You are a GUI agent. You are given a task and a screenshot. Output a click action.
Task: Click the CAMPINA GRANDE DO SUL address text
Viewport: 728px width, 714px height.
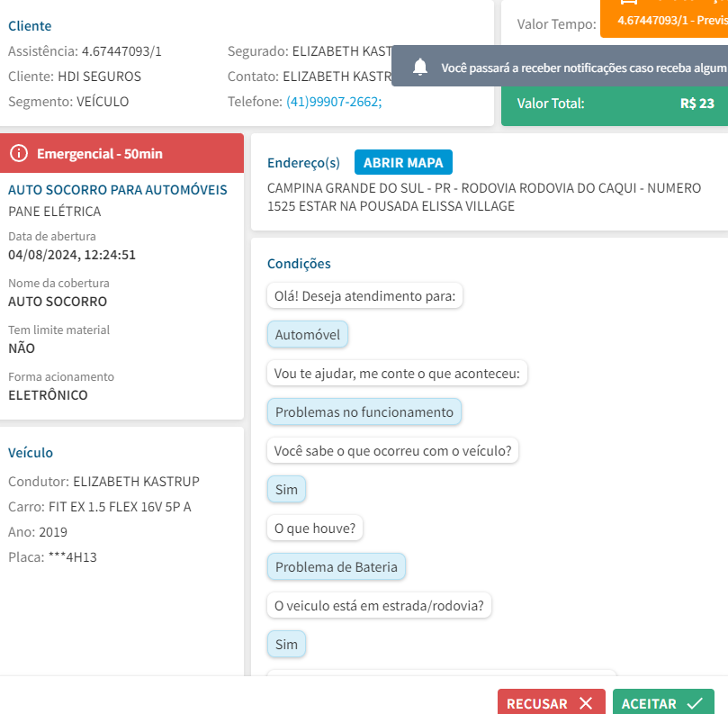pos(484,197)
